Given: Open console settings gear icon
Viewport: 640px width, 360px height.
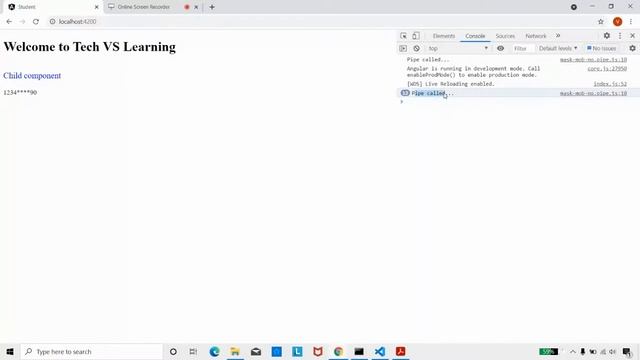Looking at the screenshot, I should (x=632, y=48).
